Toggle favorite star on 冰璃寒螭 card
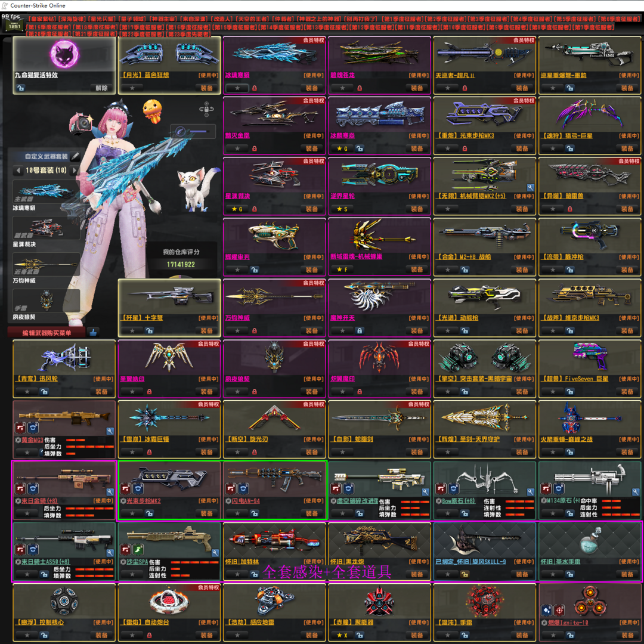The height and width of the screenshot is (644, 644). pyautogui.click(x=237, y=88)
